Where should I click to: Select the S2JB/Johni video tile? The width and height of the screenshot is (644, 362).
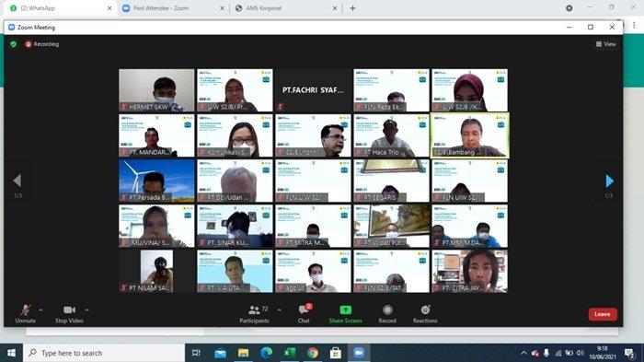pos(313,135)
